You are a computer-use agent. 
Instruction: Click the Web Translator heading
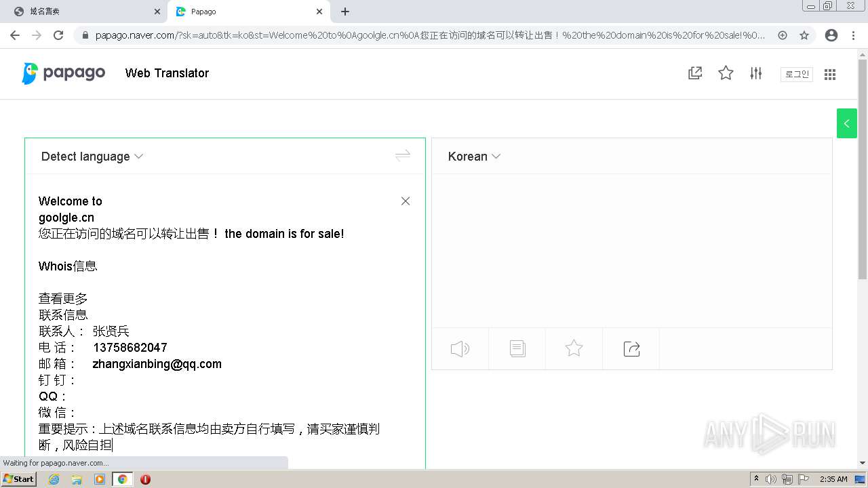[x=167, y=73]
